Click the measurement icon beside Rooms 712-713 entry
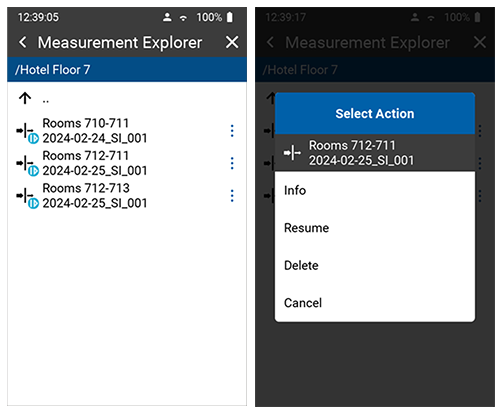500x412 pixels. (27, 198)
